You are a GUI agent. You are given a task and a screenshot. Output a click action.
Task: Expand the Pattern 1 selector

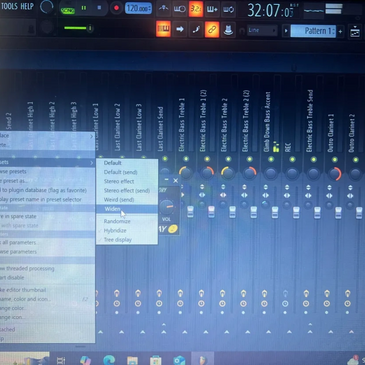click(313, 31)
